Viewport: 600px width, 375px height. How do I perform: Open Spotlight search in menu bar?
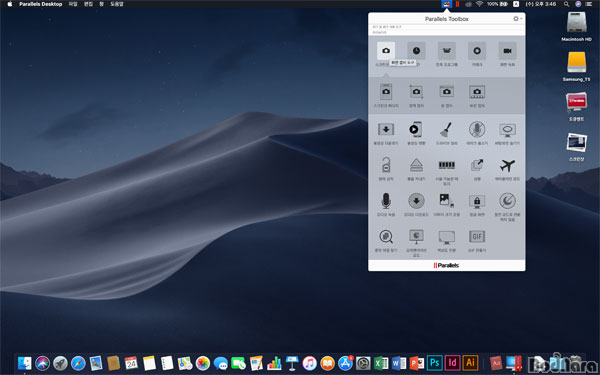[x=566, y=4]
